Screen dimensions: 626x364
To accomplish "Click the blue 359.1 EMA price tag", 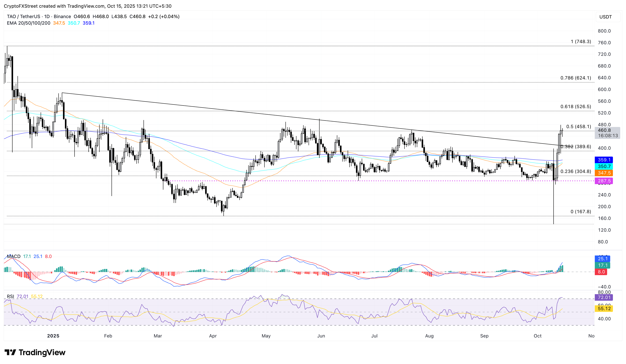I will [x=604, y=160].
